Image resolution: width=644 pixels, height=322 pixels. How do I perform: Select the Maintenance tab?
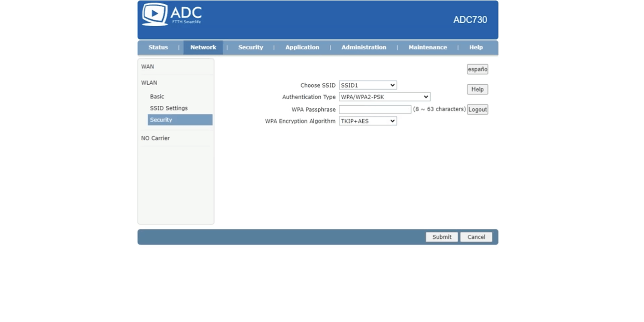428,47
